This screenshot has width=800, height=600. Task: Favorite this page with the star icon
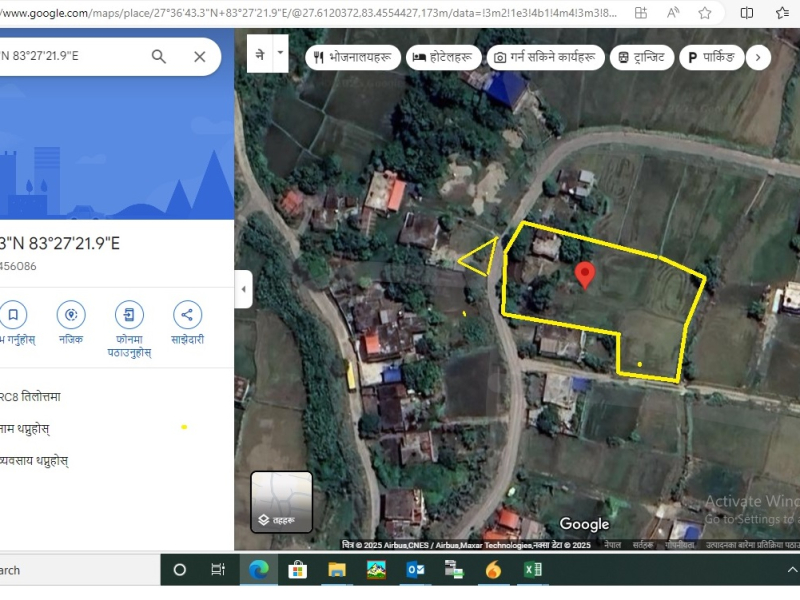pos(705,13)
